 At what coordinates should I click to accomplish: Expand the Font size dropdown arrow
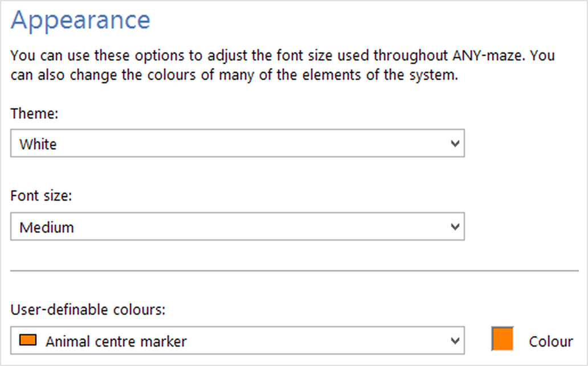(x=455, y=227)
